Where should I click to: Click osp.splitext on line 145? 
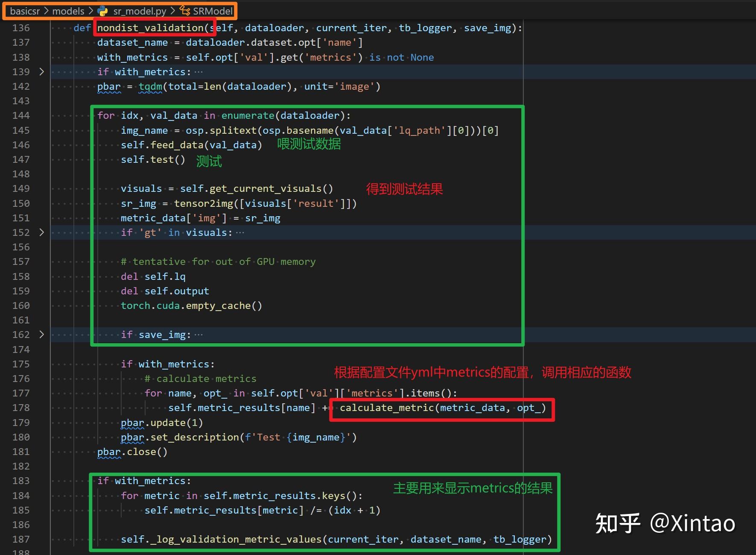tap(221, 130)
